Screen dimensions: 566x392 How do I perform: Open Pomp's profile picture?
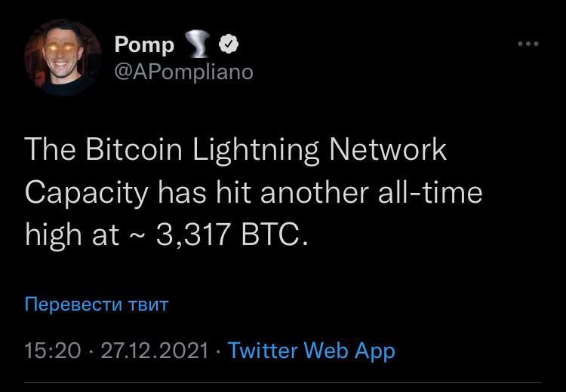pos(63,58)
